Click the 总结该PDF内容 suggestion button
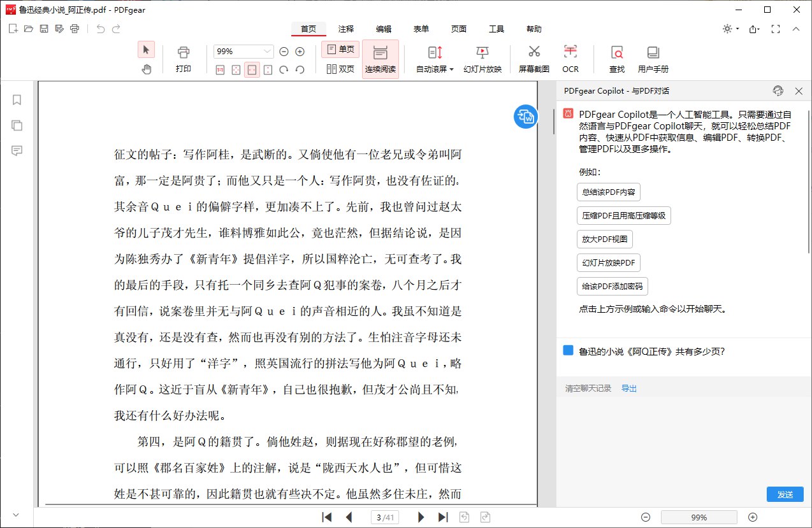Screen dimensions: 812x528 608,192
